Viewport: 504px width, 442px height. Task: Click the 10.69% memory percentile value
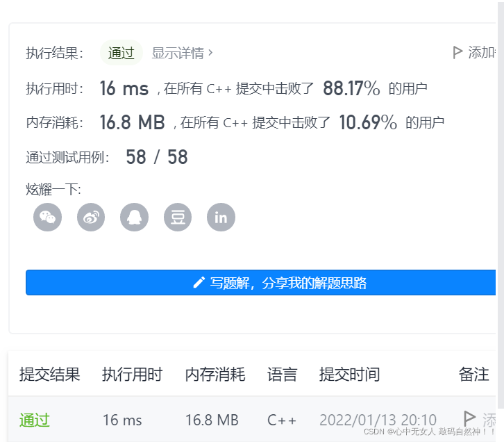368,122
